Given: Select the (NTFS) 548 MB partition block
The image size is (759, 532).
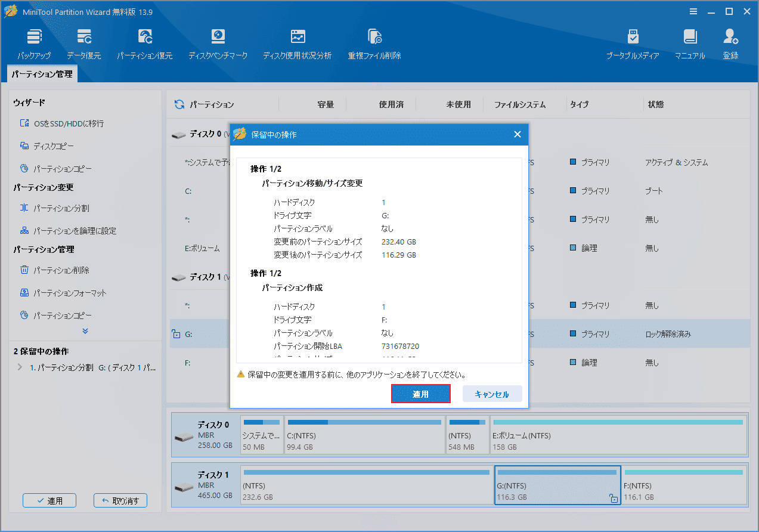Looking at the screenshot, I should (x=467, y=436).
